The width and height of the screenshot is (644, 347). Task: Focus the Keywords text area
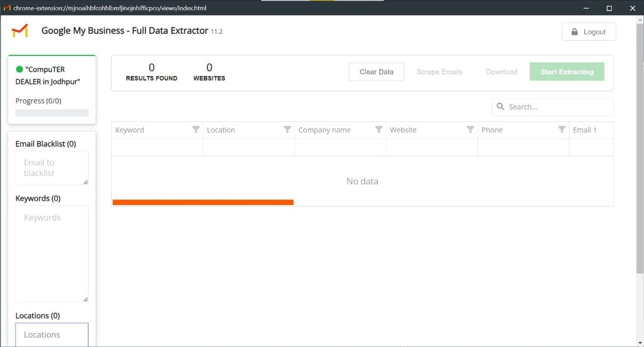(52, 254)
